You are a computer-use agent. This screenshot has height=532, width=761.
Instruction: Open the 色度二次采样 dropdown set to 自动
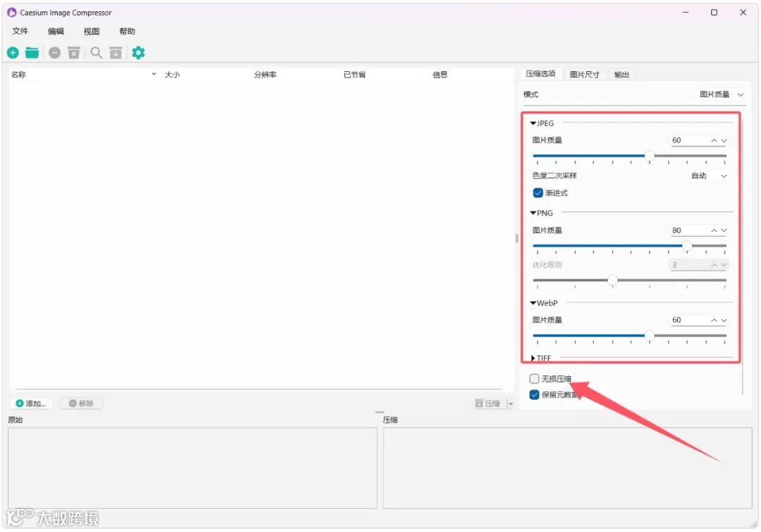click(x=709, y=175)
